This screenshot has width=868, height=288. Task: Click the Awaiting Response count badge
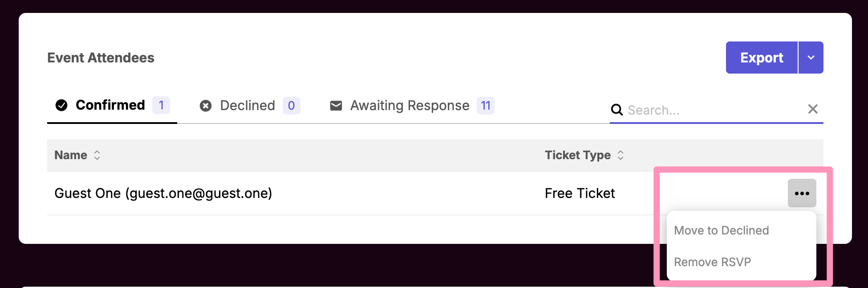pos(486,106)
